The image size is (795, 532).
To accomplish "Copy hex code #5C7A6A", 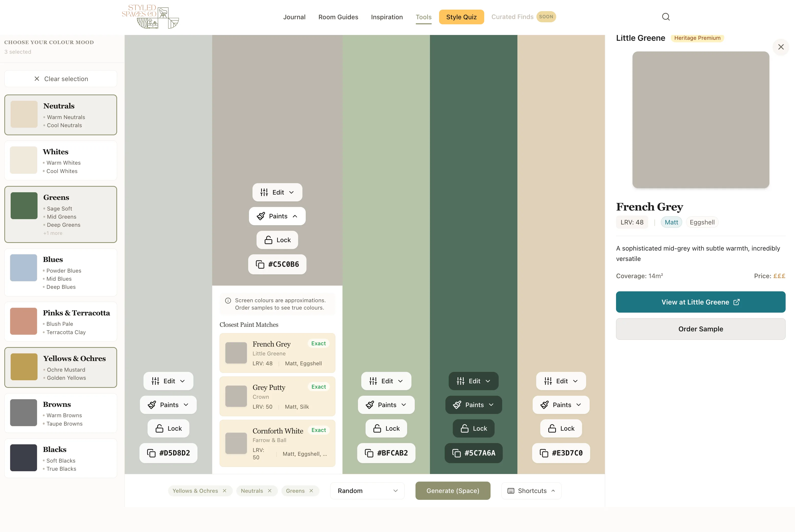I will (474, 453).
